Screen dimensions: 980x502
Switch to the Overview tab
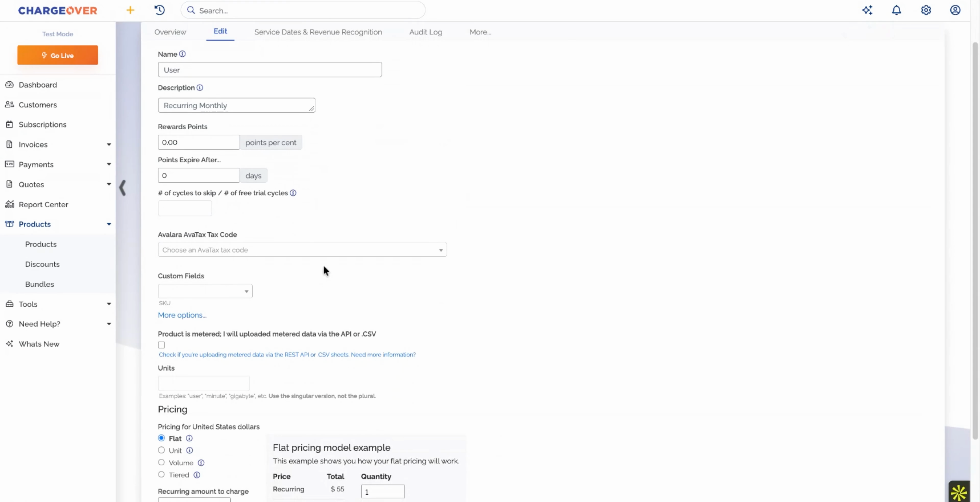tap(170, 32)
